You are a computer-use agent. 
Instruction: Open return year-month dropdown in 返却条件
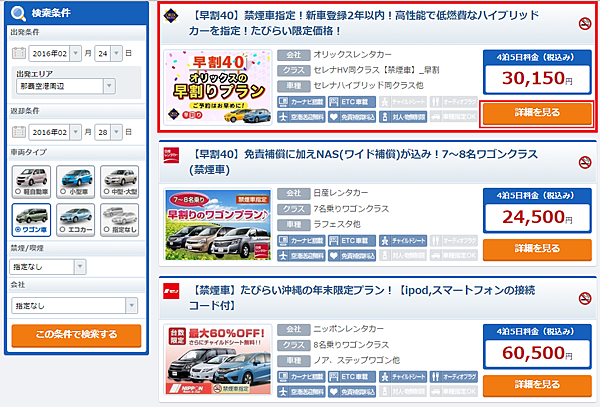55,132
